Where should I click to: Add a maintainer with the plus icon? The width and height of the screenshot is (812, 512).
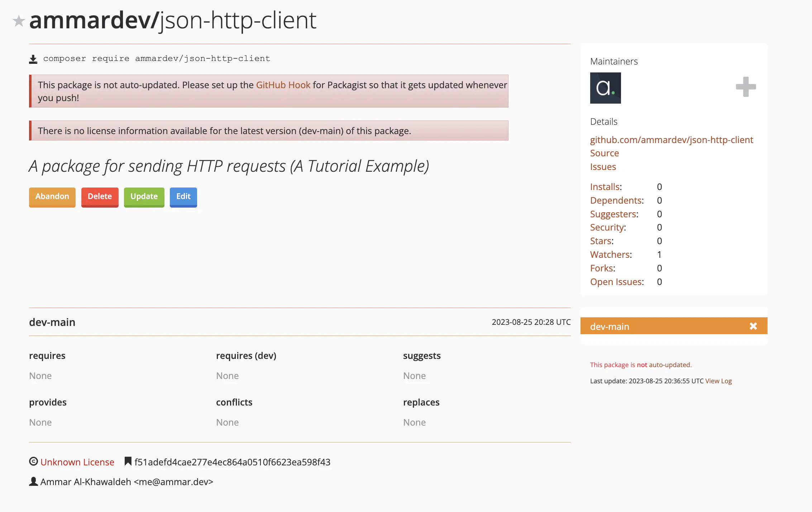pos(746,87)
